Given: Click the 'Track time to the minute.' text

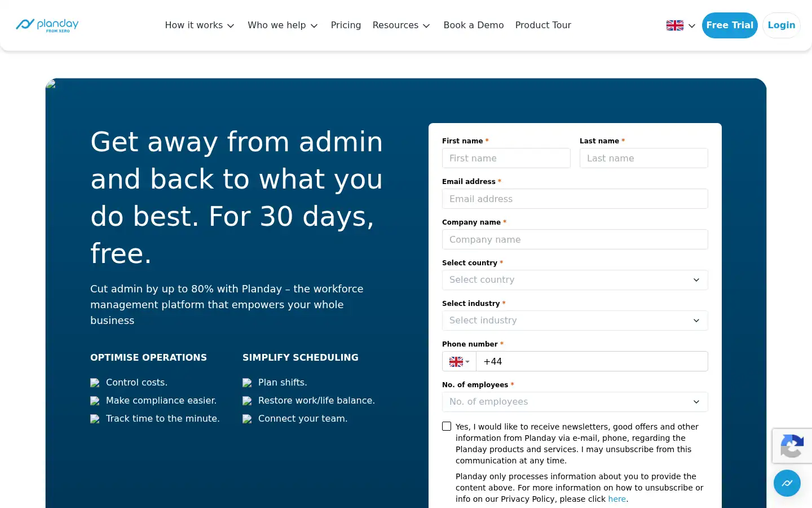Looking at the screenshot, I should tap(163, 419).
